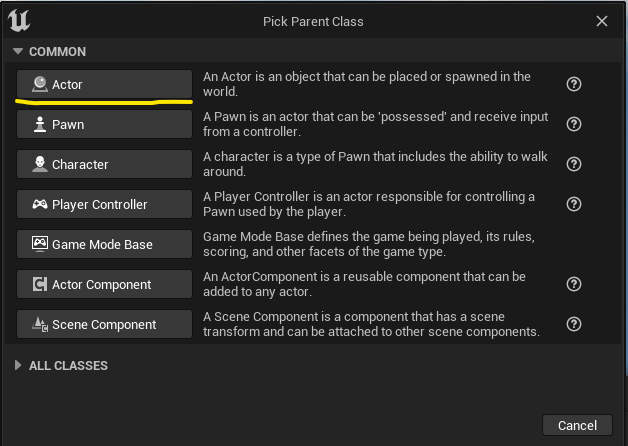Open help for Character class
The image size is (628, 446).
click(x=574, y=164)
